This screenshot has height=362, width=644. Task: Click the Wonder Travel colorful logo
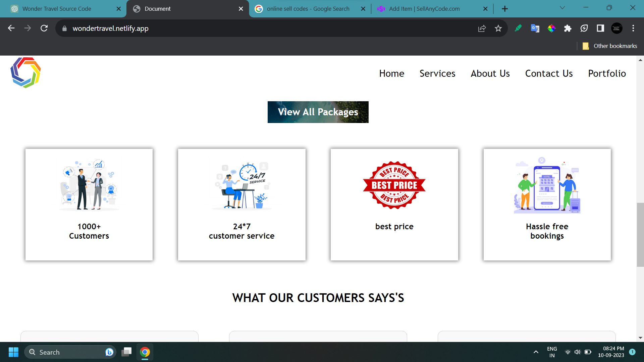(x=25, y=73)
